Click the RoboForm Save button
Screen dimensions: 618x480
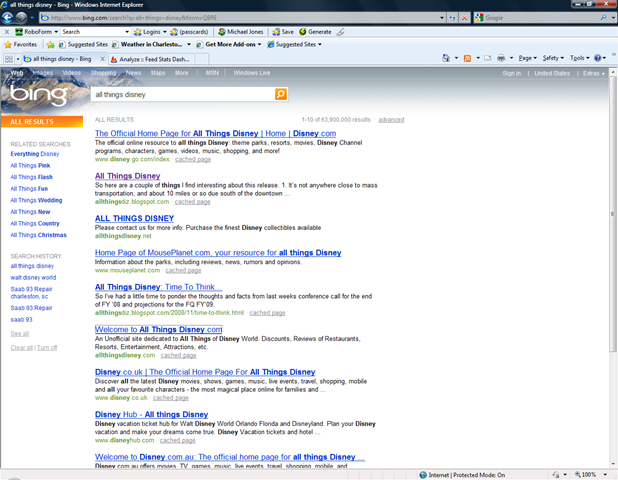point(283,32)
